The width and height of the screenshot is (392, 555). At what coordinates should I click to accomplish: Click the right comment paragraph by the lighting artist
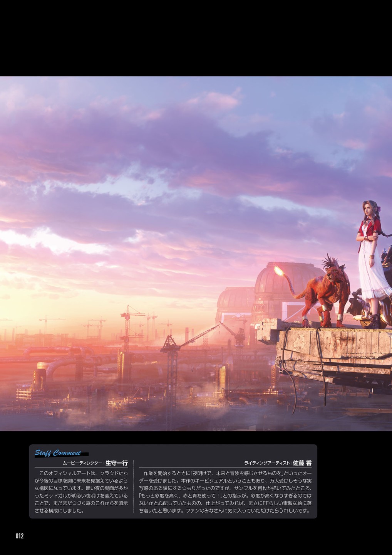(x=225, y=491)
